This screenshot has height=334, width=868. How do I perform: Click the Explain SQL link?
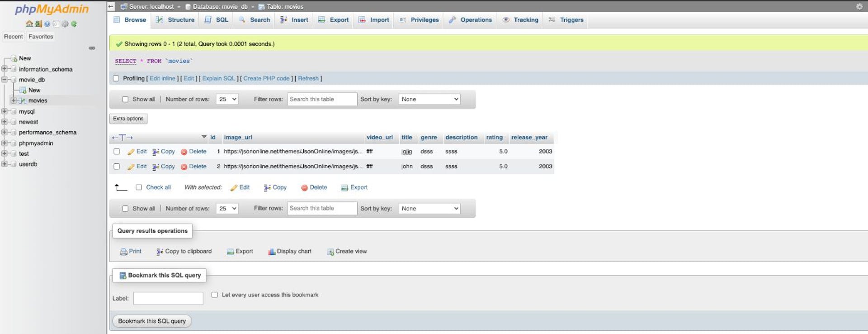[218, 78]
